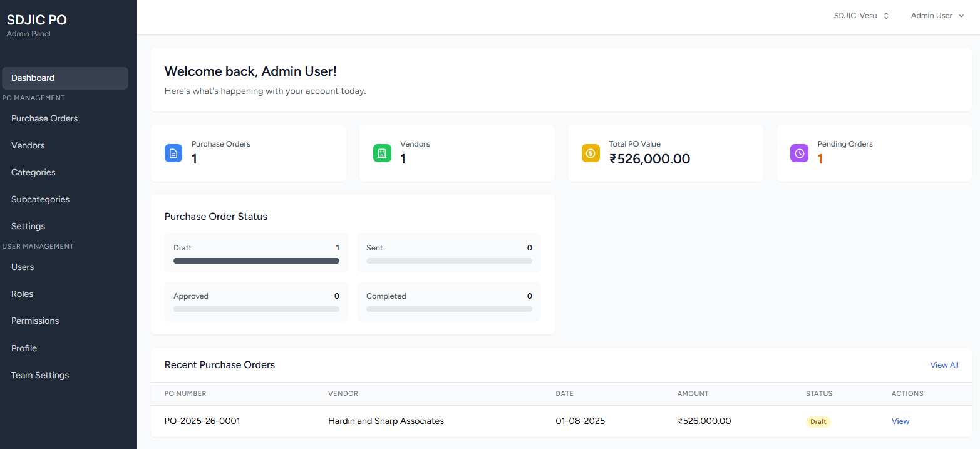Viewport: 980px width, 449px height.
Task: Open the Vendors sidebar section
Action: coord(28,145)
